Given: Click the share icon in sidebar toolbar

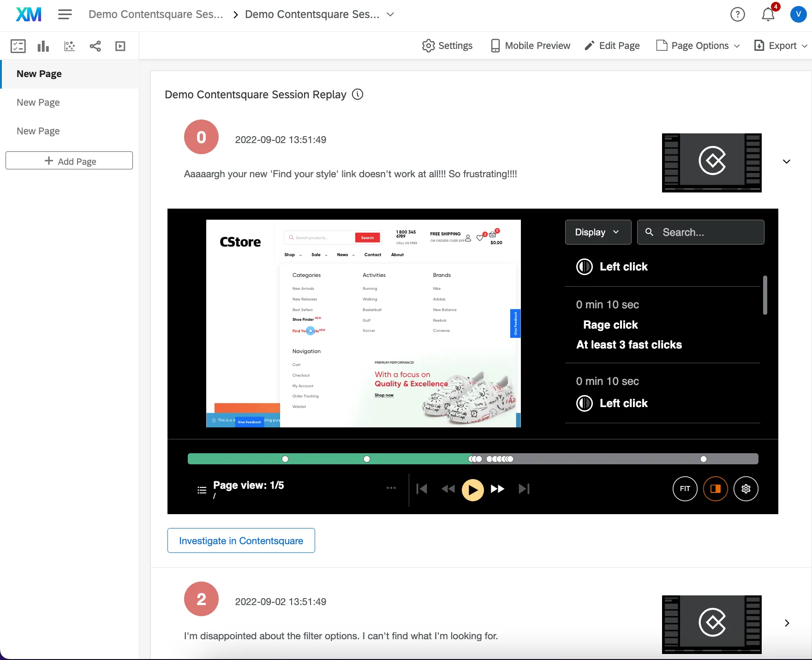Looking at the screenshot, I should tap(95, 46).
